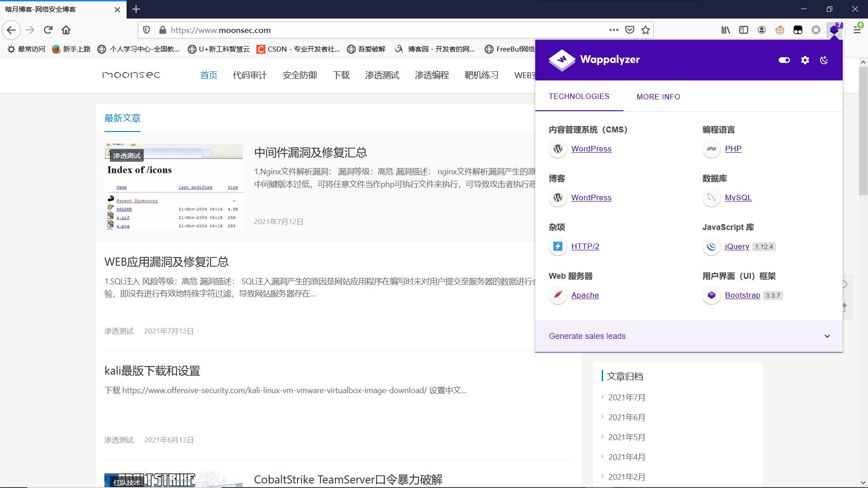Go back with browser back arrow
The image size is (868, 488).
click(11, 30)
